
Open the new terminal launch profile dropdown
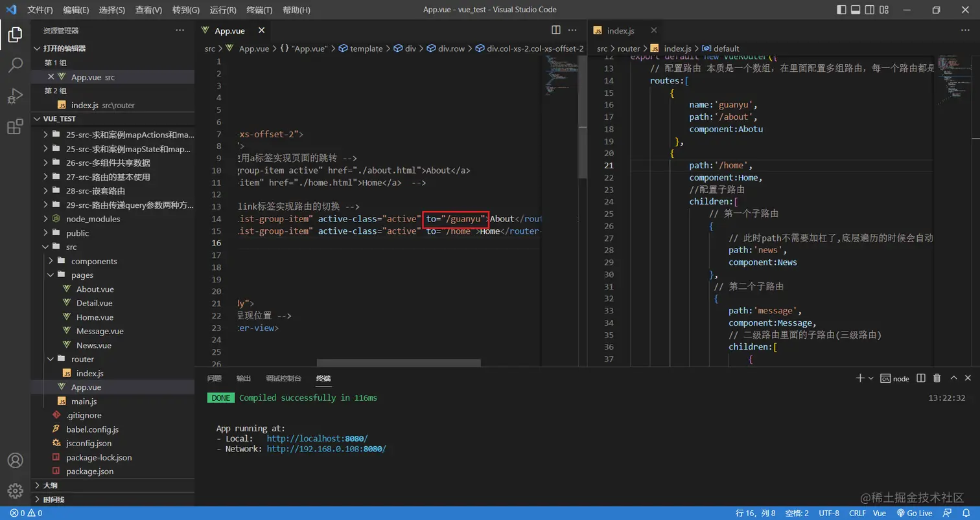coord(870,378)
